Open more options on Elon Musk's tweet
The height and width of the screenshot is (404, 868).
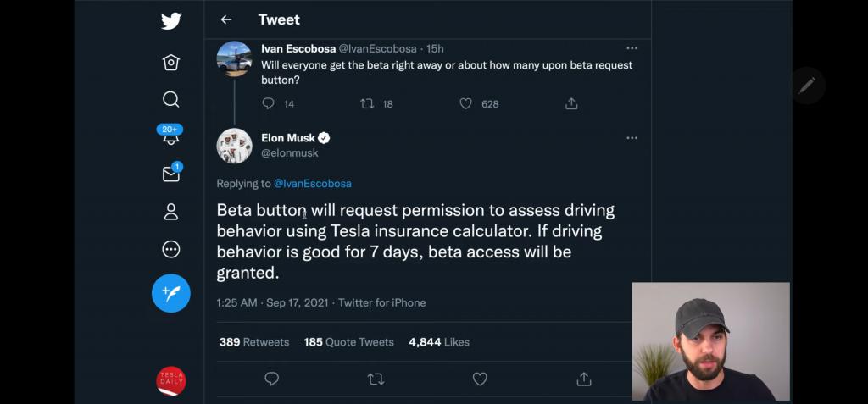click(x=632, y=138)
